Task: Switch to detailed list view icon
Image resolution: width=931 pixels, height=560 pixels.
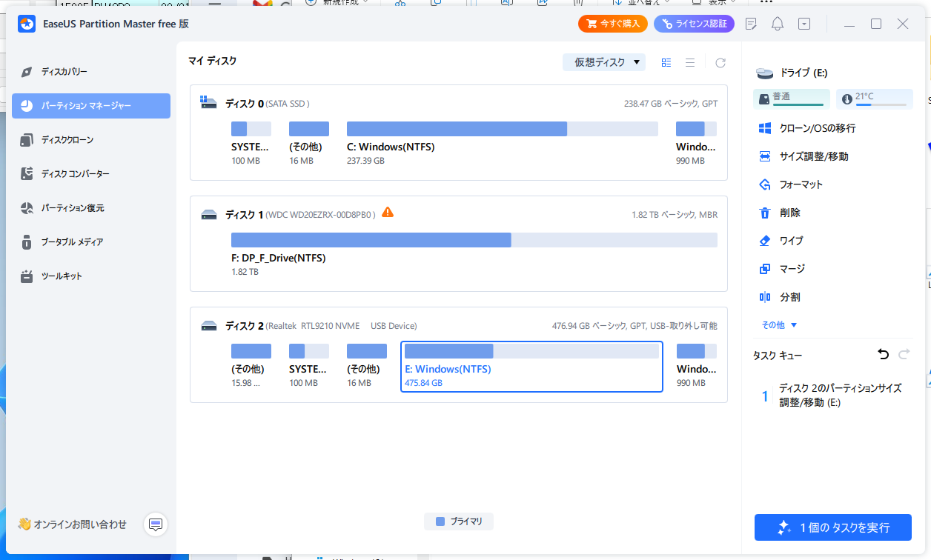Action: [666, 63]
